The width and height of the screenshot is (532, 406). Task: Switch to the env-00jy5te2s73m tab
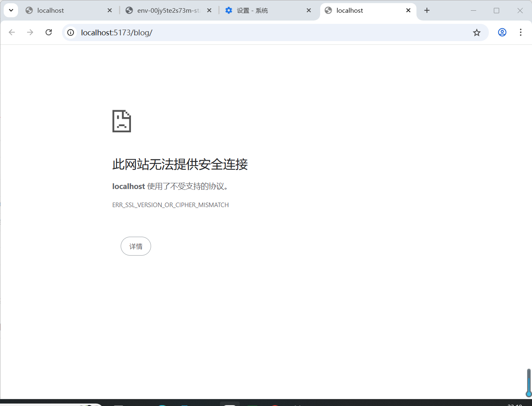(164, 11)
